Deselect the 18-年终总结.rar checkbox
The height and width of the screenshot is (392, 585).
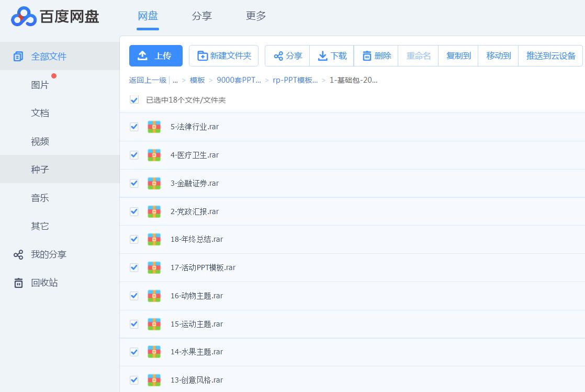134,239
